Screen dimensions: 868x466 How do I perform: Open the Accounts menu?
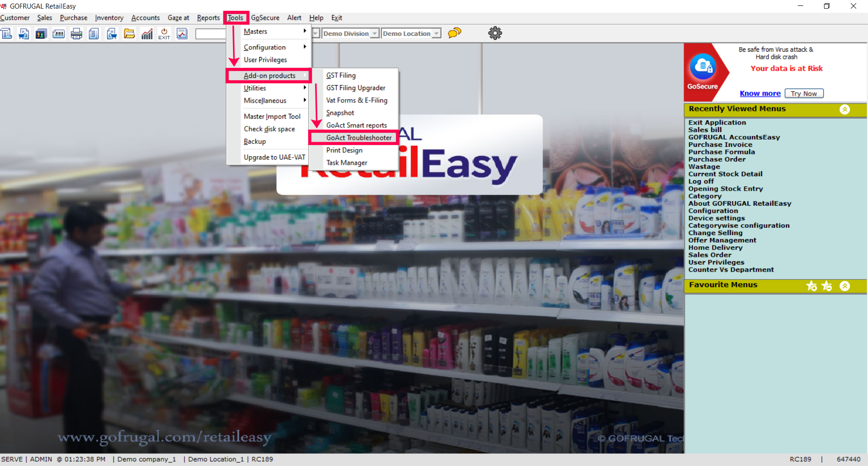[x=145, y=18]
